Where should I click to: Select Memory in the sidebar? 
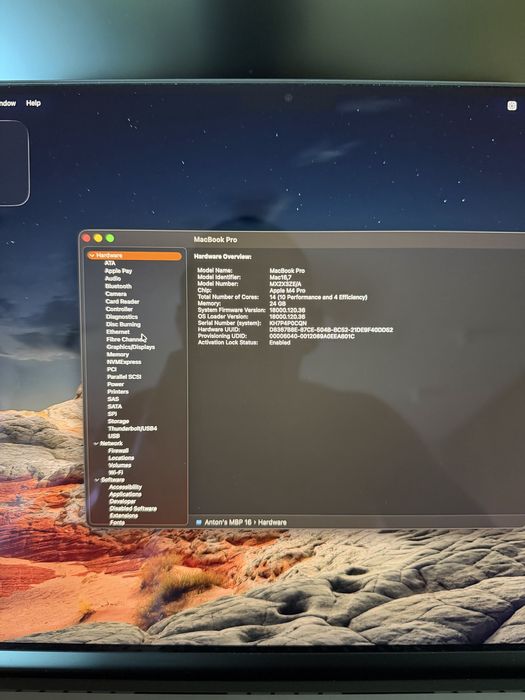coord(118,354)
